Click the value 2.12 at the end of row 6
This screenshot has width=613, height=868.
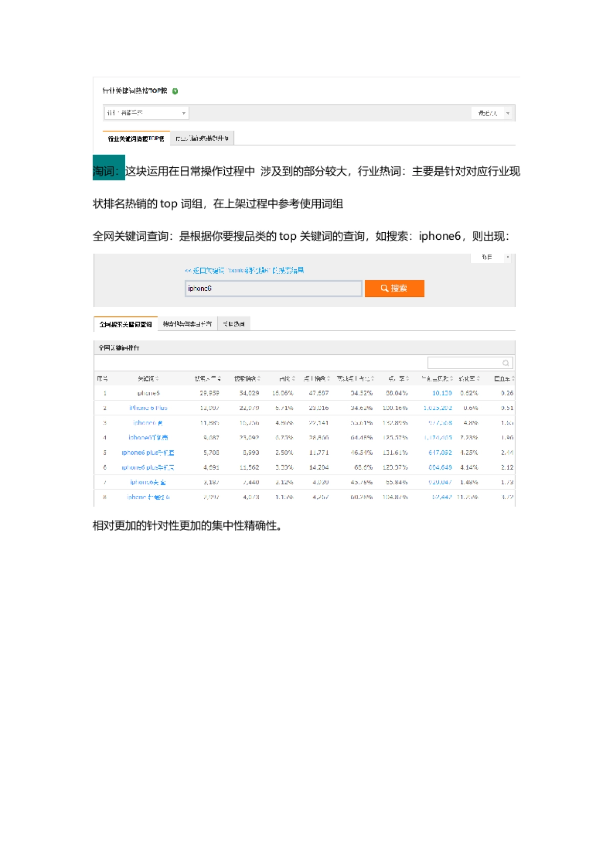pyautogui.click(x=507, y=468)
